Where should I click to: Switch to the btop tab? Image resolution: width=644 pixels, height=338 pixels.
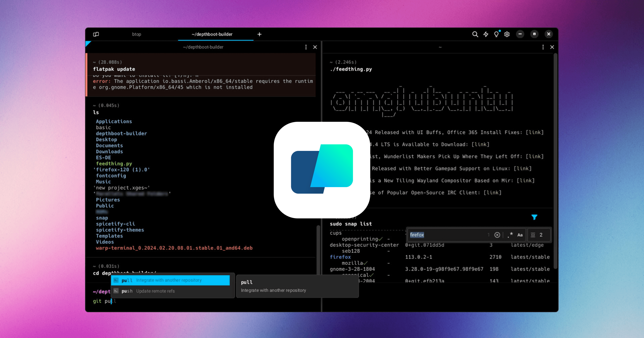tap(137, 34)
